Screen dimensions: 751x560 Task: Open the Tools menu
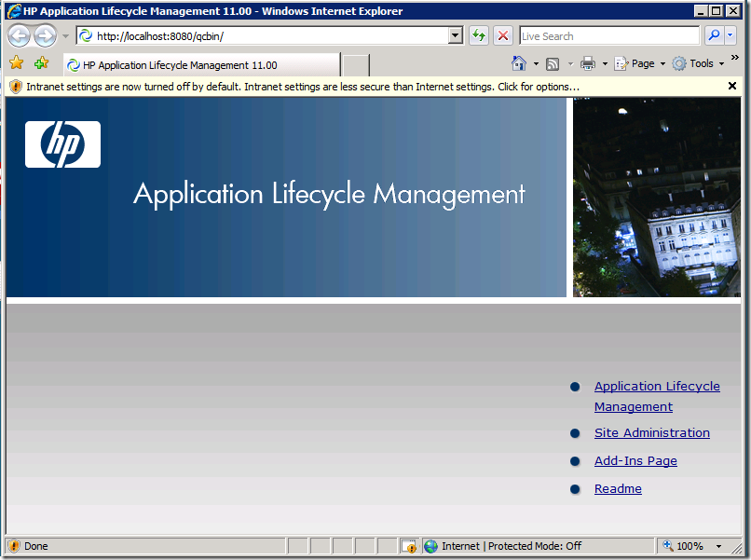[x=698, y=63]
